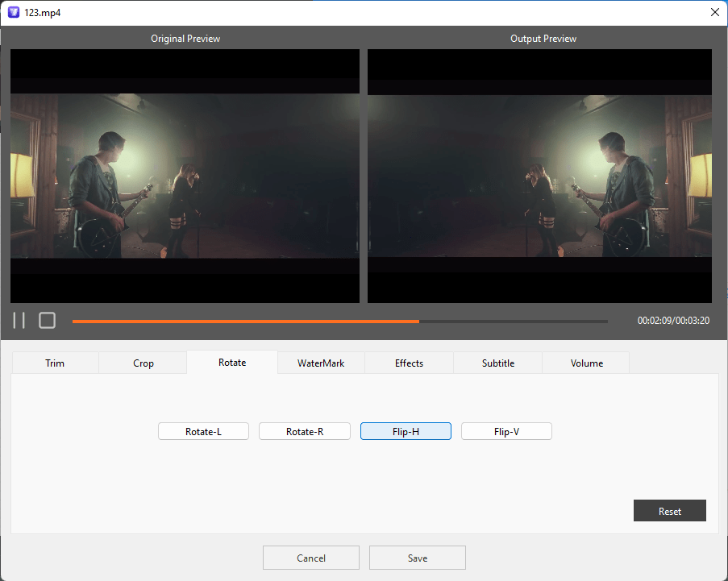Seek on the orange playback progress bar
The image size is (728, 581).
pyautogui.click(x=246, y=322)
